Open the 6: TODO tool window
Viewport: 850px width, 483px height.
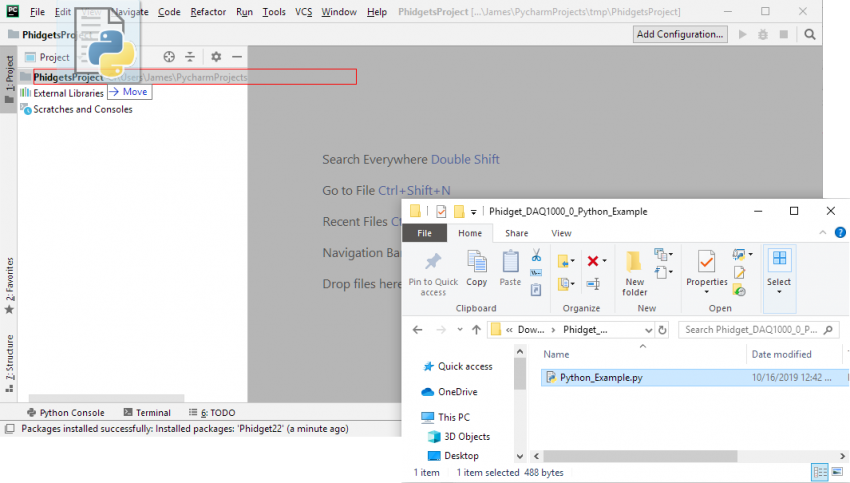click(x=212, y=413)
